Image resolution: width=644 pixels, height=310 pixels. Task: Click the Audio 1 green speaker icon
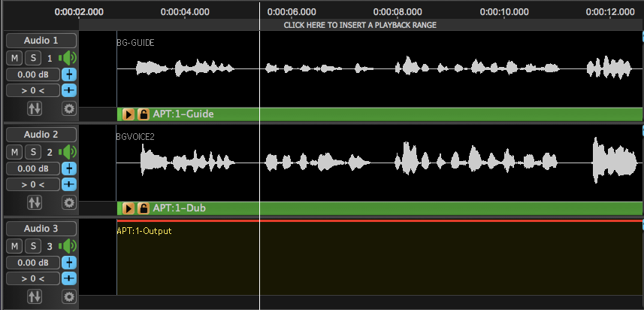pyautogui.click(x=68, y=58)
